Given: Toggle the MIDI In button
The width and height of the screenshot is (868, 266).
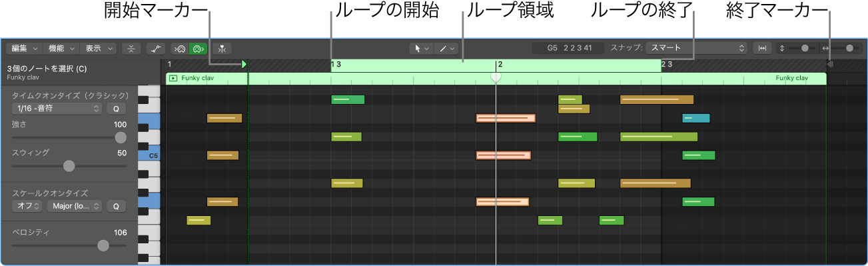Looking at the screenshot, I should point(179,49).
